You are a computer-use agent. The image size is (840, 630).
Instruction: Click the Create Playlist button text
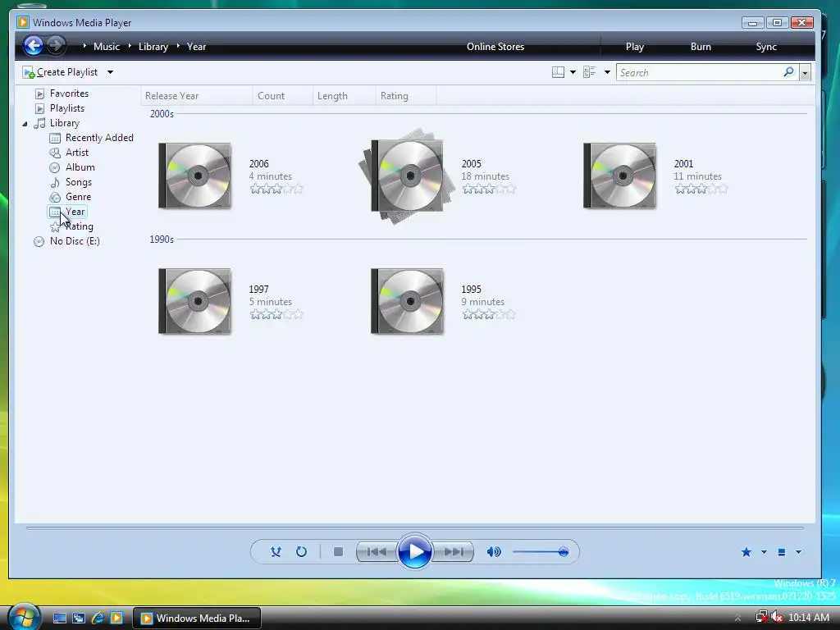point(67,72)
